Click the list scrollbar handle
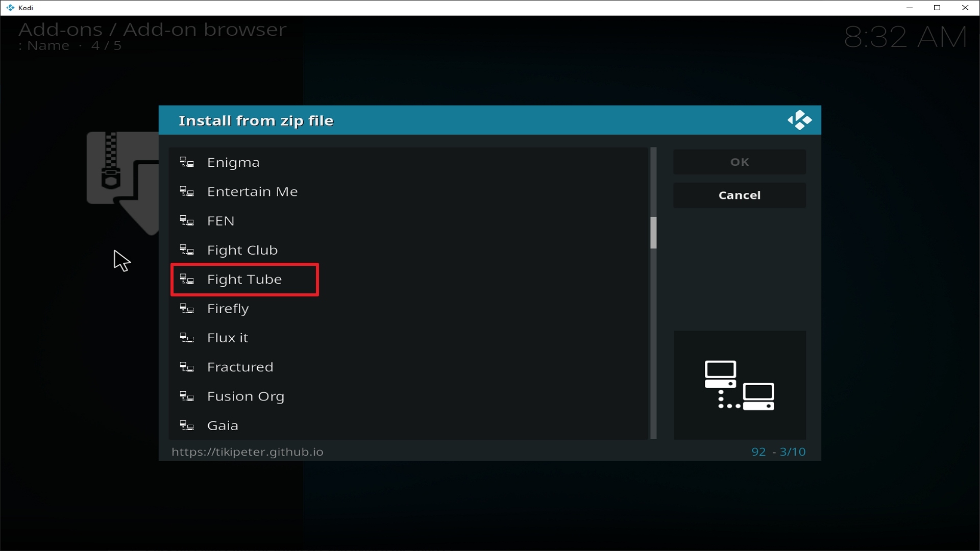 click(x=653, y=233)
